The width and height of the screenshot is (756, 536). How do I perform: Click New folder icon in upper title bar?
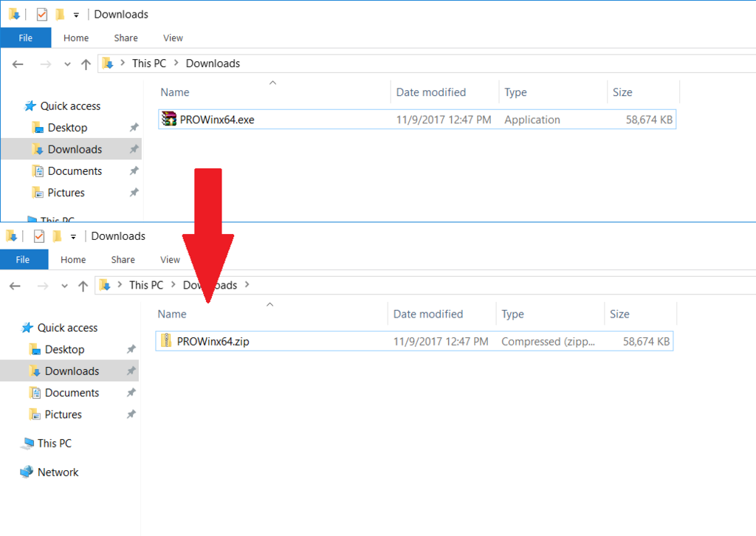click(60, 15)
